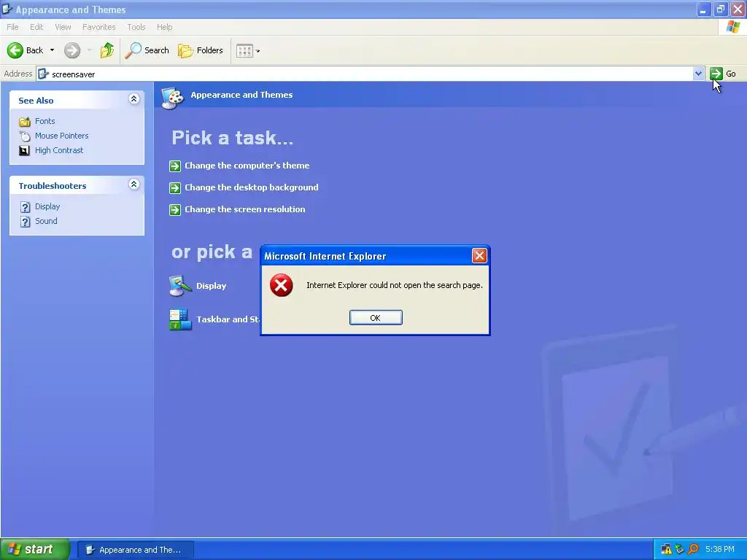747x560 pixels.
Task: Click arrow icon beside Change the screen resolution
Action: click(x=175, y=209)
